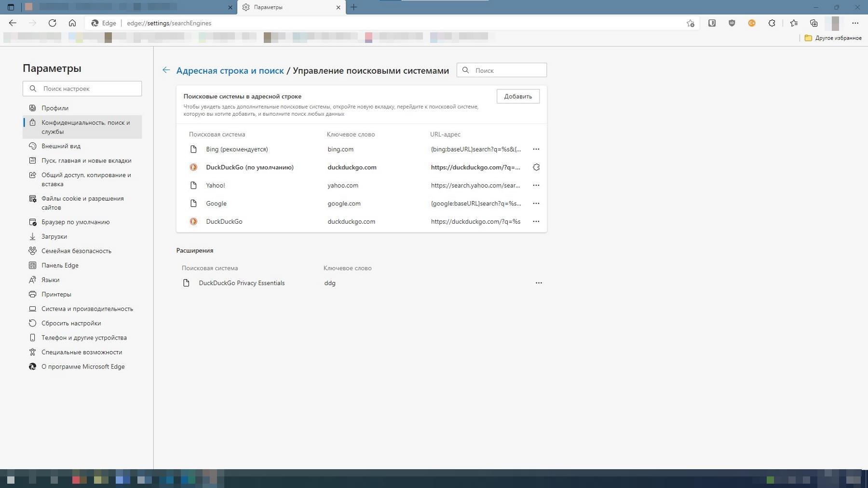Click the page icon next to Google
868x488 pixels.
[193, 203]
